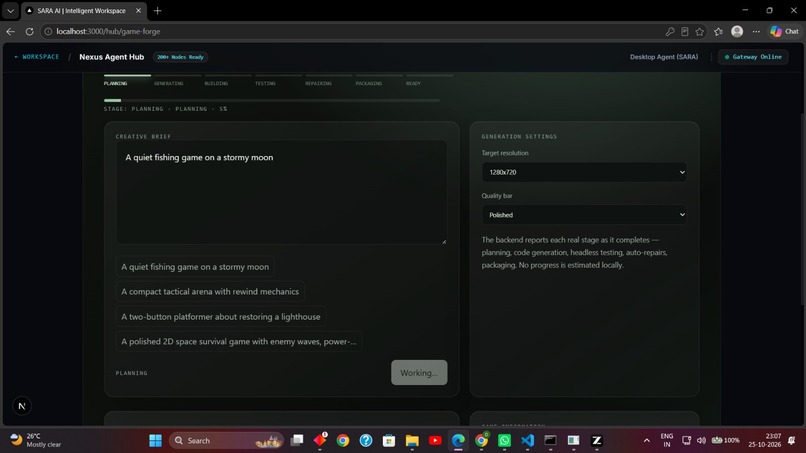
Task: Close the SARA AI tab
Action: 138,11
